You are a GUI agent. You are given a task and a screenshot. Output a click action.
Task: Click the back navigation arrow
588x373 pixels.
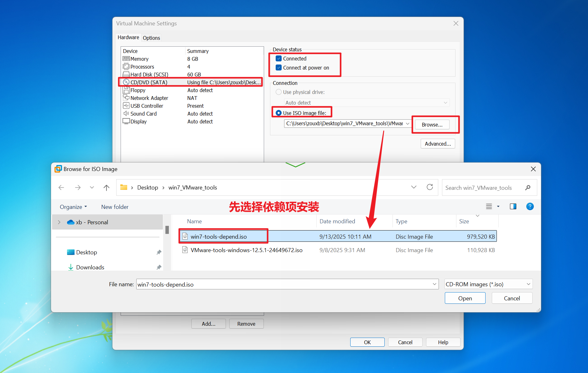[61, 187]
